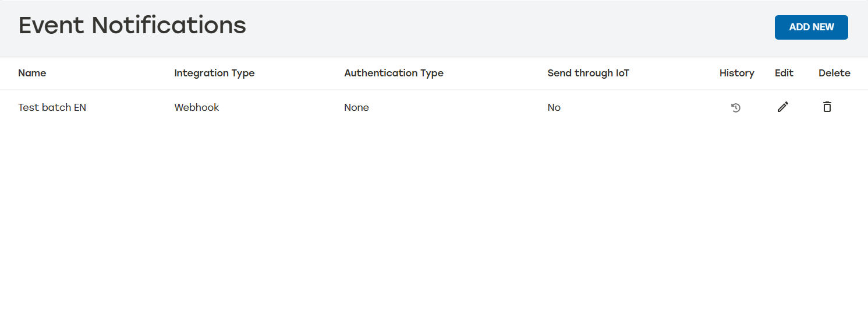The height and width of the screenshot is (309, 868).
Task: Click the Delete column header text
Action: (834, 73)
